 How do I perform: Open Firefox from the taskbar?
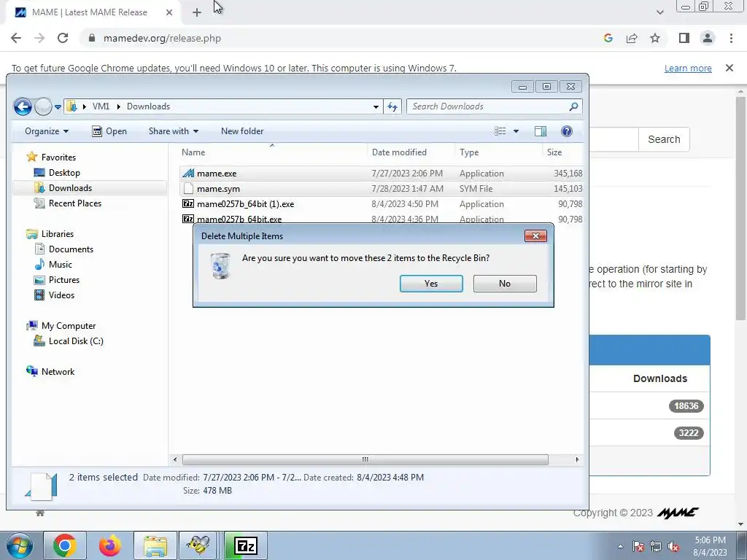[109, 545]
